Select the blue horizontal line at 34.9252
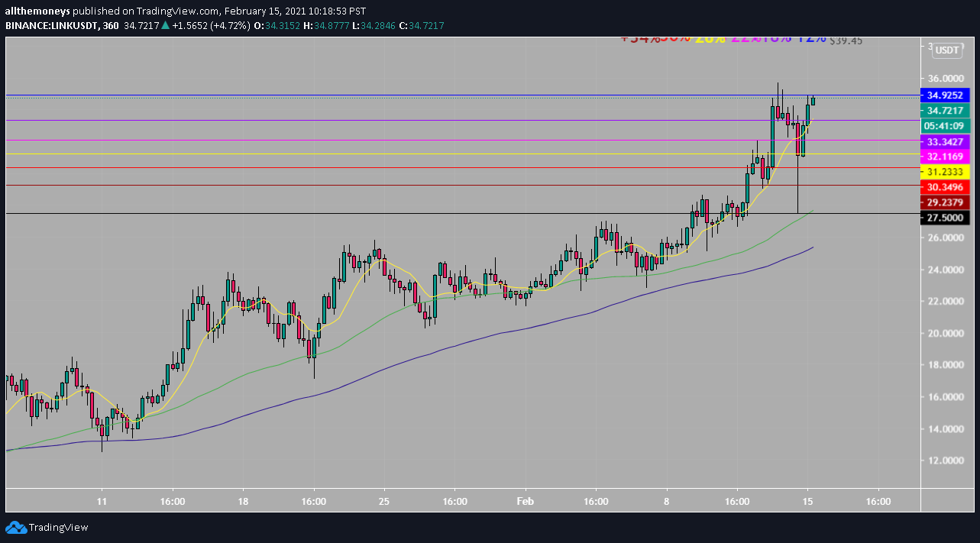The height and width of the screenshot is (543, 980). (461, 95)
